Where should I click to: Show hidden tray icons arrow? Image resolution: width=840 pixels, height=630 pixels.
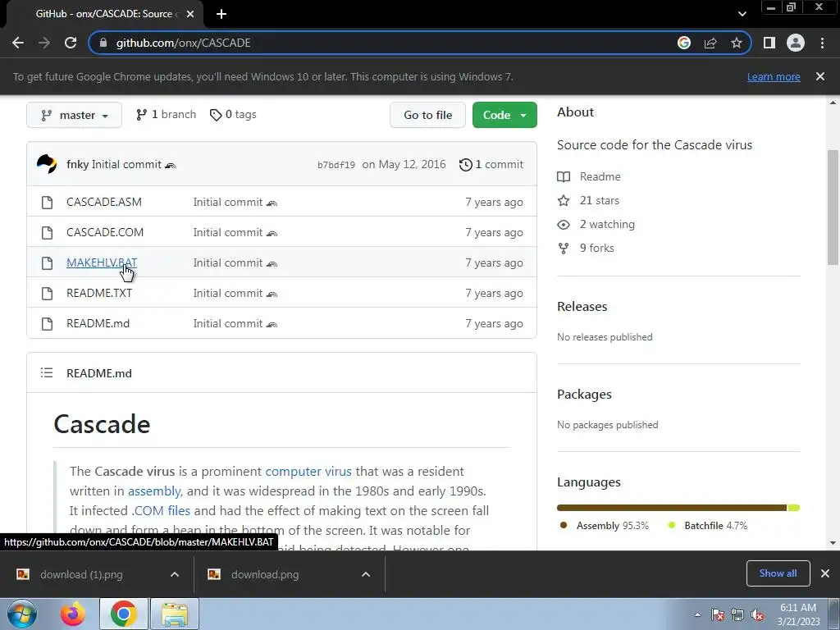[697, 614]
